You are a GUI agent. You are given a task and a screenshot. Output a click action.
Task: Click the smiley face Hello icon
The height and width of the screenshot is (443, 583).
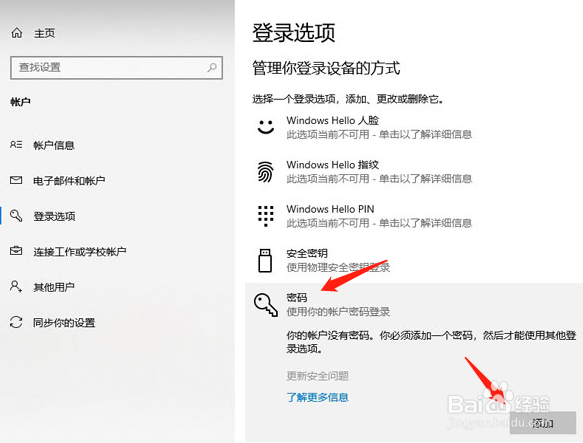point(266,127)
